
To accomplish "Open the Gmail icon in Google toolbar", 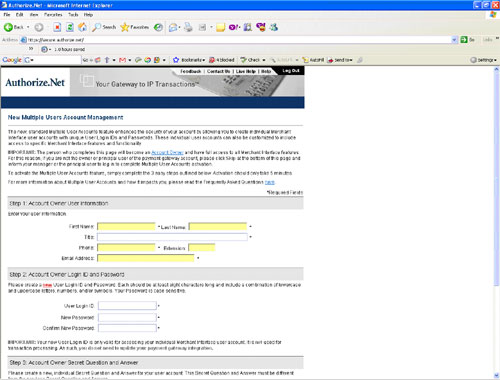I will point(122,60).
